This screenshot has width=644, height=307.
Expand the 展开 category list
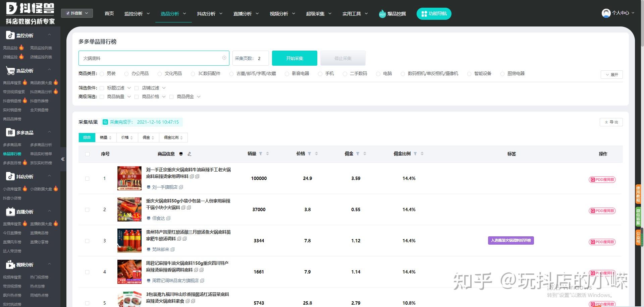612,75
